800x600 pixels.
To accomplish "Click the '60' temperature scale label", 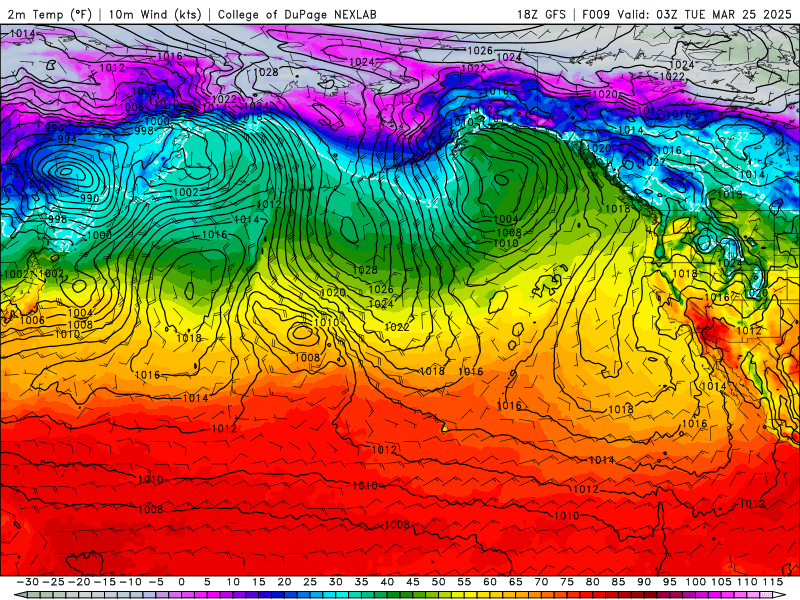I will coord(490,582).
